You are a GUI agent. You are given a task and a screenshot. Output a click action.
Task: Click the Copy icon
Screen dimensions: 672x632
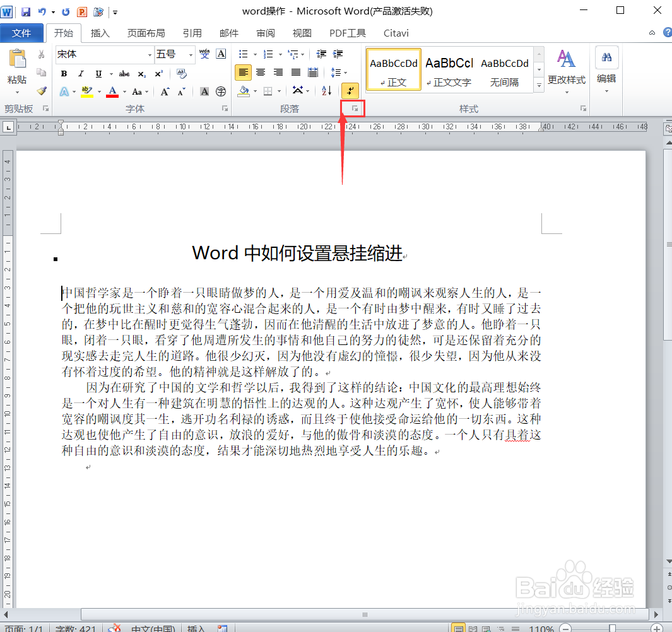pyautogui.click(x=42, y=73)
